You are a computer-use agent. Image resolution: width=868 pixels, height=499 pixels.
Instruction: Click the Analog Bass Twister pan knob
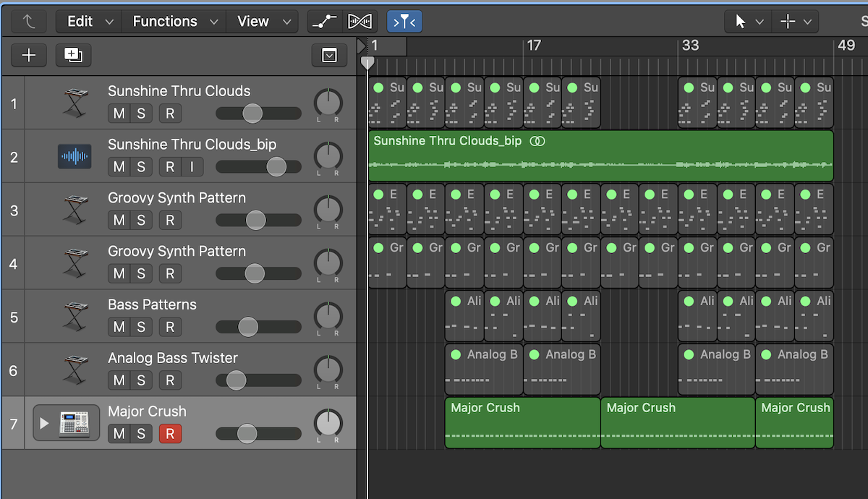point(328,371)
